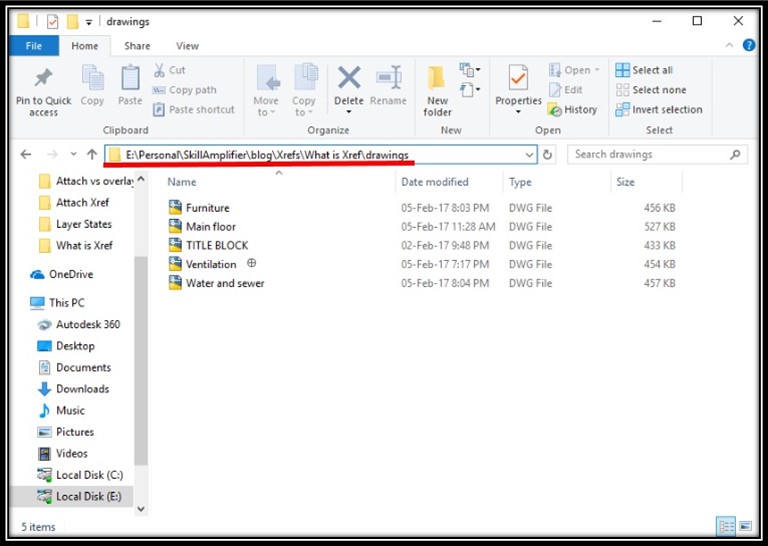
Task: Click the Properties checkmark icon
Action: pyautogui.click(x=518, y=78)
